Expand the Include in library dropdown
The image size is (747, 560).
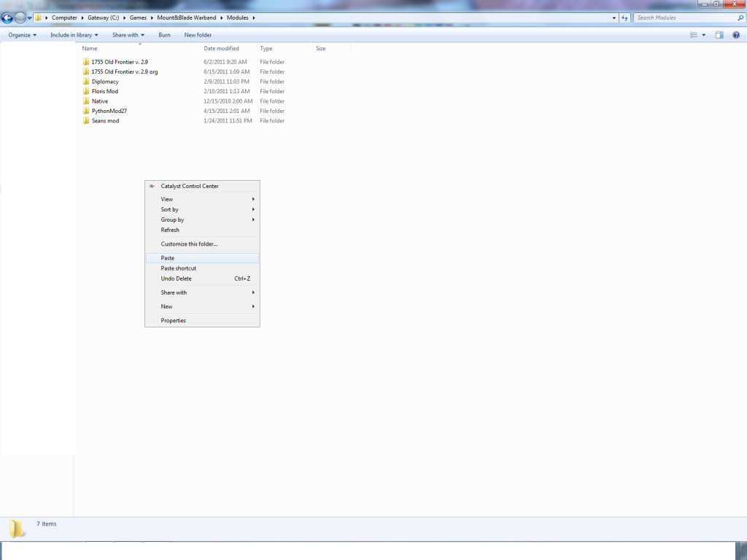point(74,35)
